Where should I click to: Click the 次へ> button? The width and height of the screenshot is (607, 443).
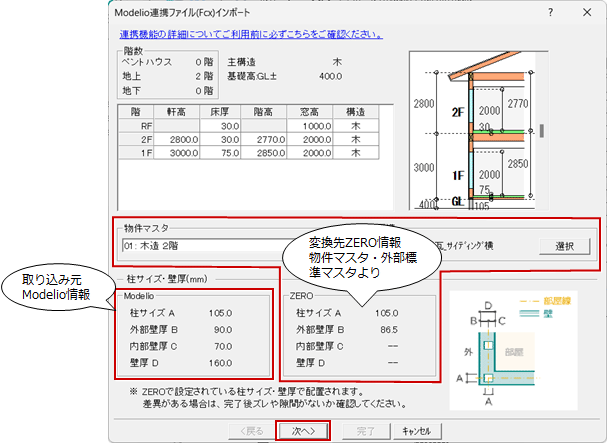pyautogui.click(x=303, y=431)
